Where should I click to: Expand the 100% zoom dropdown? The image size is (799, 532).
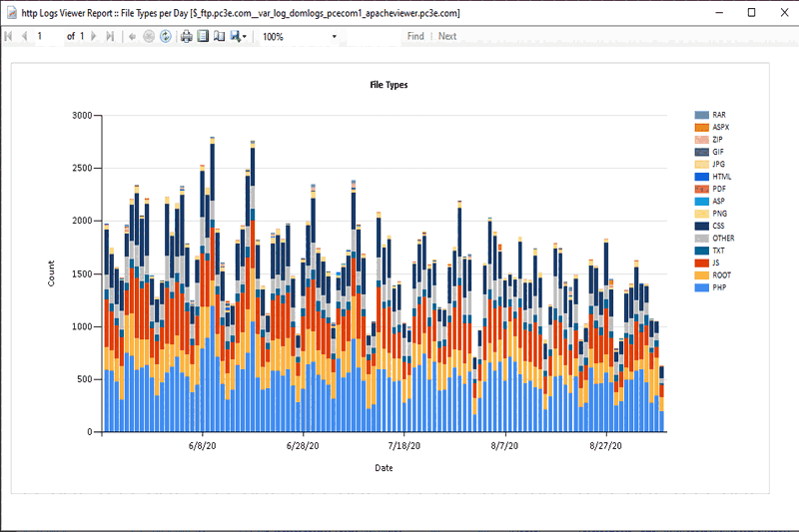tap(335, 37)
